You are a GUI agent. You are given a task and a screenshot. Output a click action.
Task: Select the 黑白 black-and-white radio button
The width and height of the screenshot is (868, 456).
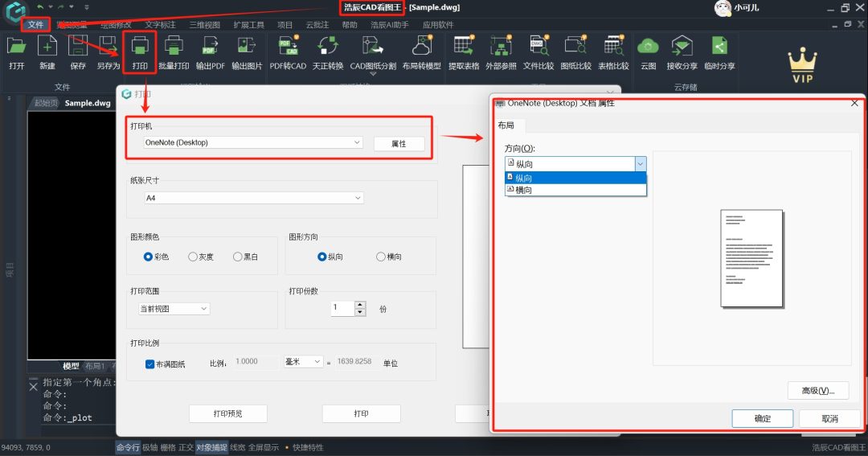click(x=237, y=257)
